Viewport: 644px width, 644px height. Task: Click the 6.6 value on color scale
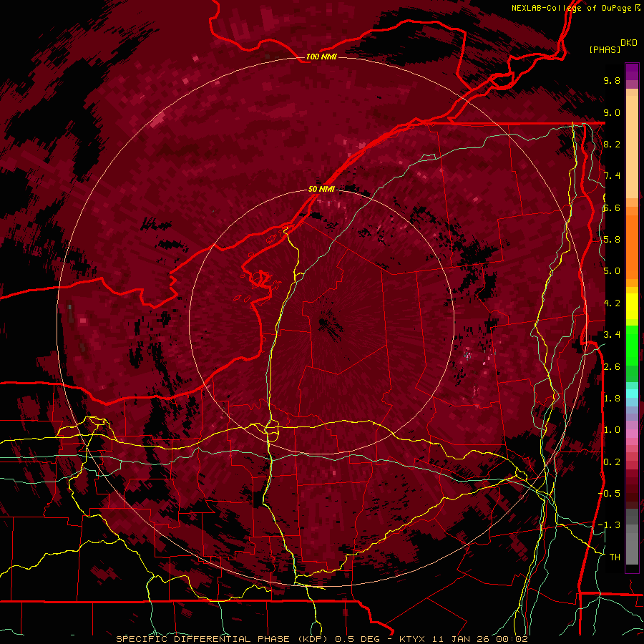coord(612,208)
